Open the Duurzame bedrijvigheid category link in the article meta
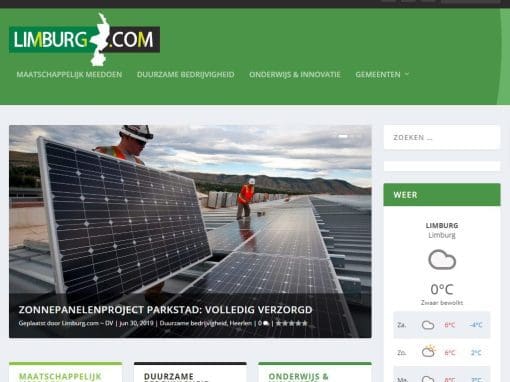This screenshot has height=382, width=510. (193, 323)
